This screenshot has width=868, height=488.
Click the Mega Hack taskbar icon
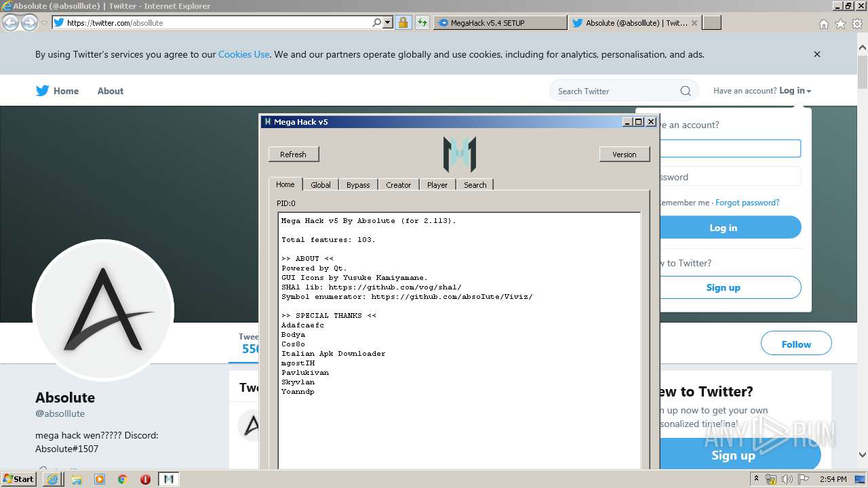pyautogui.click(x=169, y=479)
